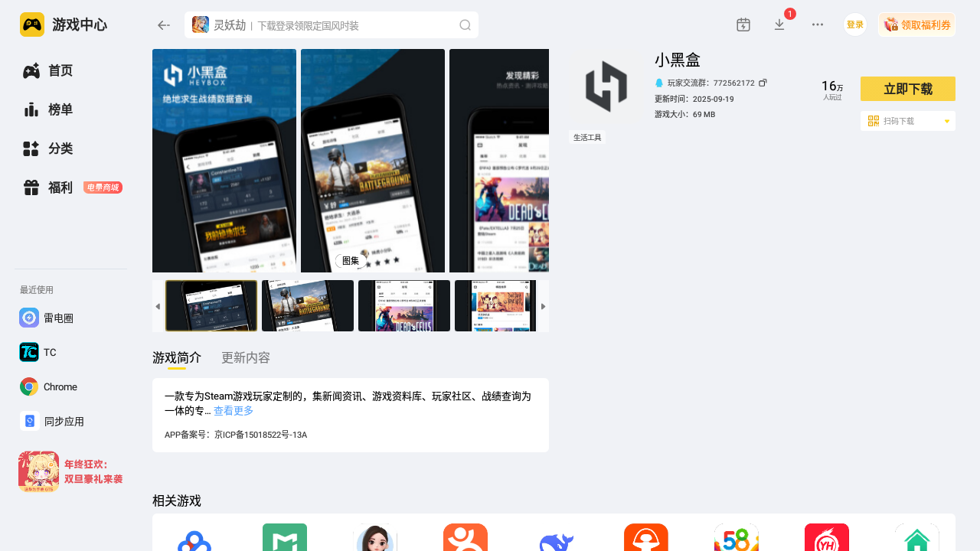This screenshot has height=551, width=980.
Task: Open the girl avatar related app icon
Action: pos(375,537)
